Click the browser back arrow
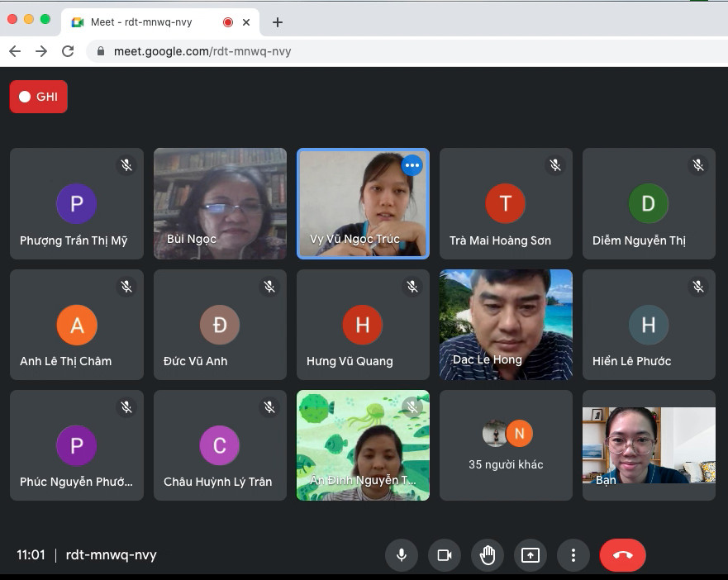Image resolution: width=728 pixels, height=580 pixels. tap(16, 51)
